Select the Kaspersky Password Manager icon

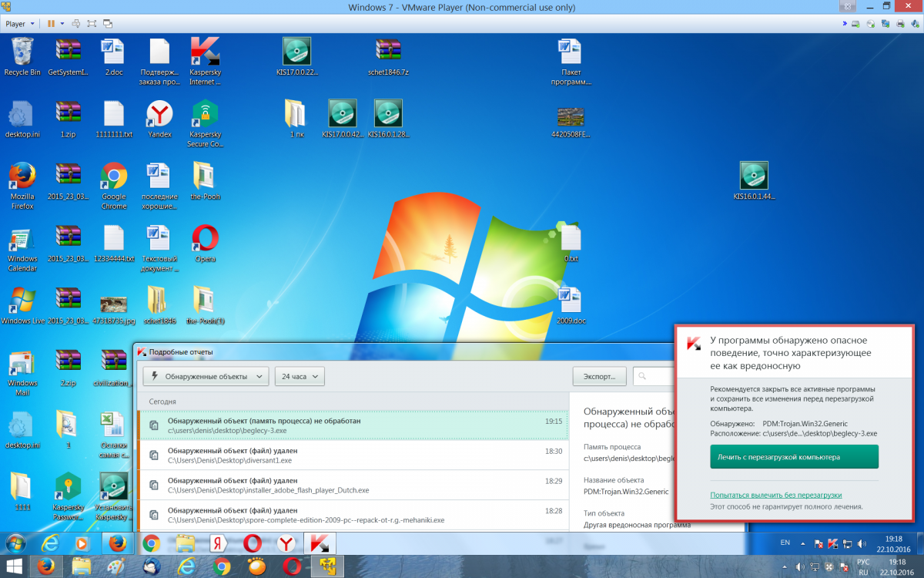(68, 497)
